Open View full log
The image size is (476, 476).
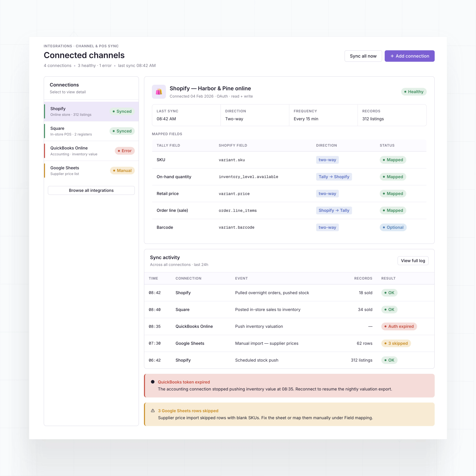tap(413, 261)
